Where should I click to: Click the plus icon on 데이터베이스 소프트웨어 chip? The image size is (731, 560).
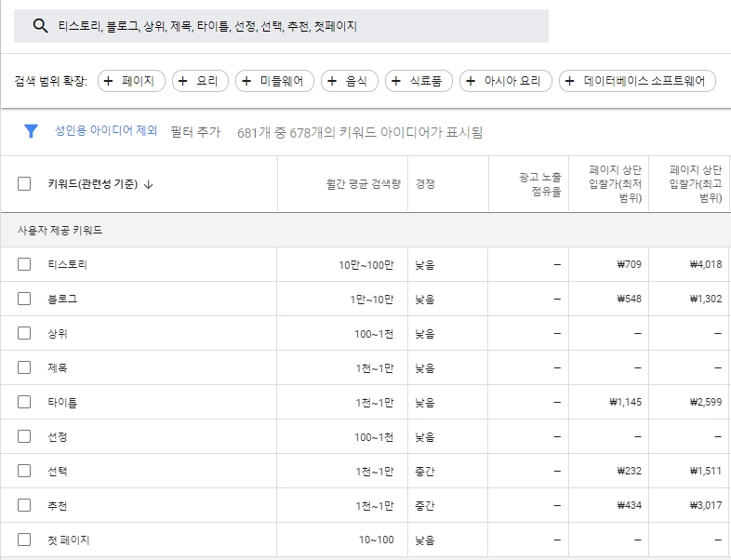[570, 81]
